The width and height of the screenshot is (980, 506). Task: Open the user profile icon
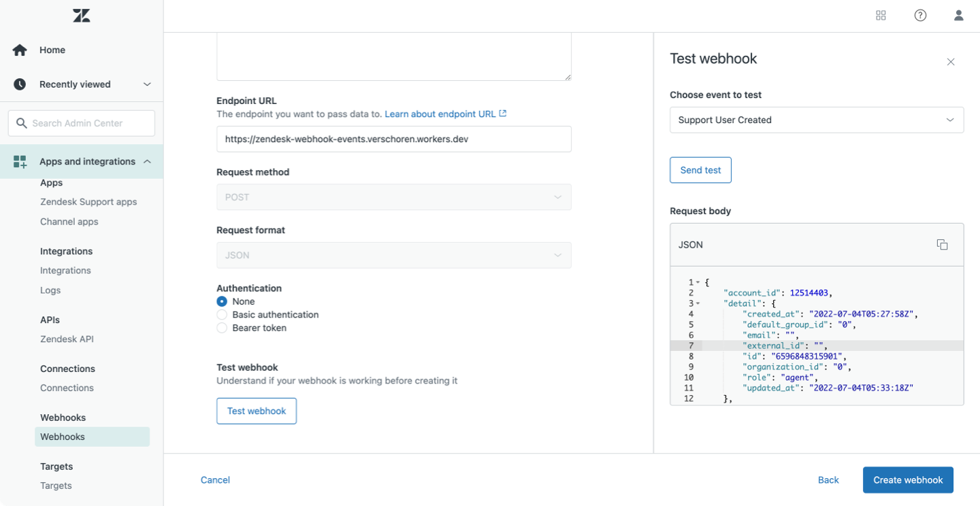click(x=958, y=16)
